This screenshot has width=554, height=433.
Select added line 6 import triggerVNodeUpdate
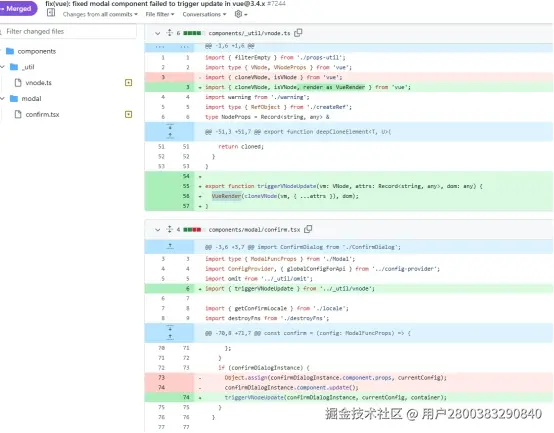(290, 289)
